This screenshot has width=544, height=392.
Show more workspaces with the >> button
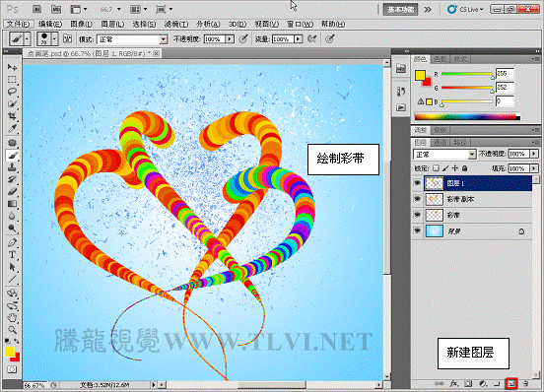pos(428,10)
